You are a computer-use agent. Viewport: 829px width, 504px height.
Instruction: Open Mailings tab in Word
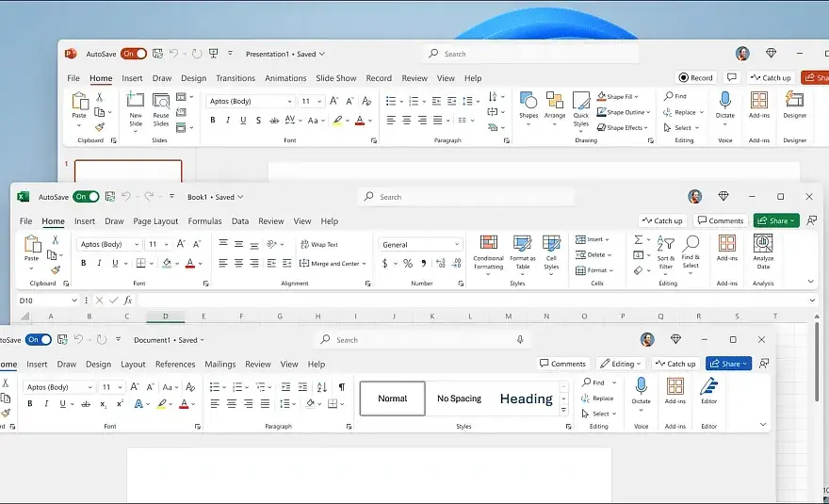(x=219, y=364)
